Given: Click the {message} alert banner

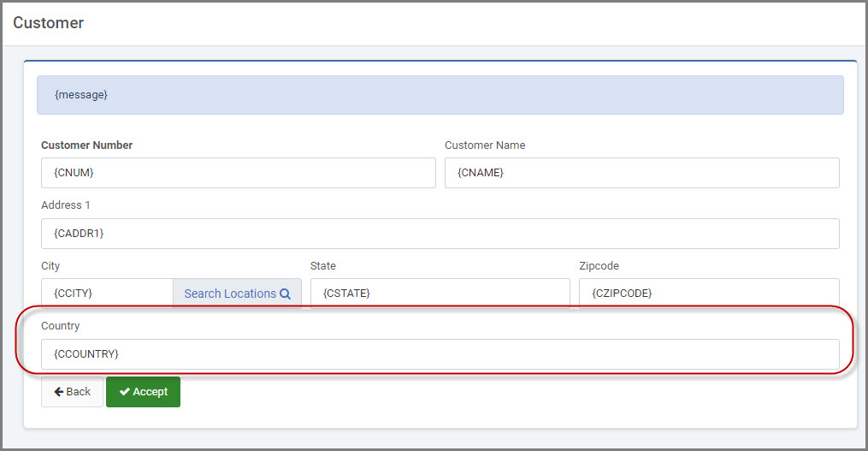Looking at the screenshot, I should [440, 95].
